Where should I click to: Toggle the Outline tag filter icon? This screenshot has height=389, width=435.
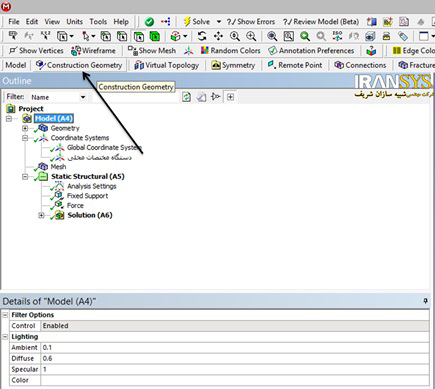pyautogui.click(x=216, y=97)
